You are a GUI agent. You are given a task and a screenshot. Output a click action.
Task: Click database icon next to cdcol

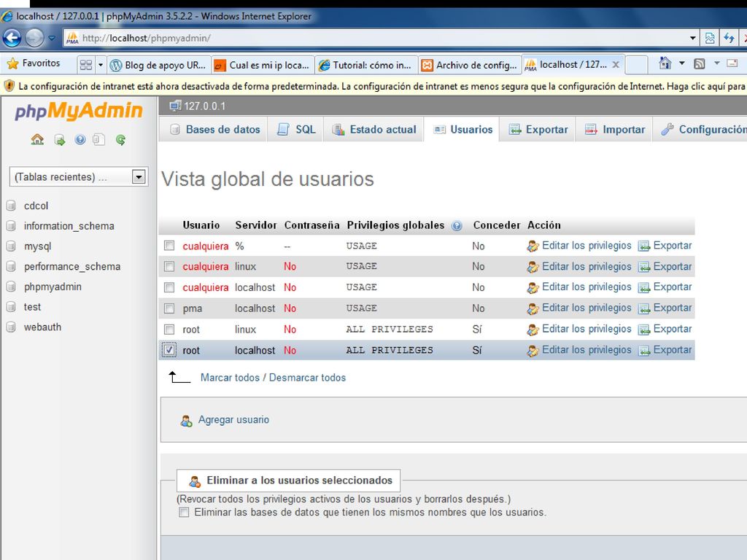point(11,206)
